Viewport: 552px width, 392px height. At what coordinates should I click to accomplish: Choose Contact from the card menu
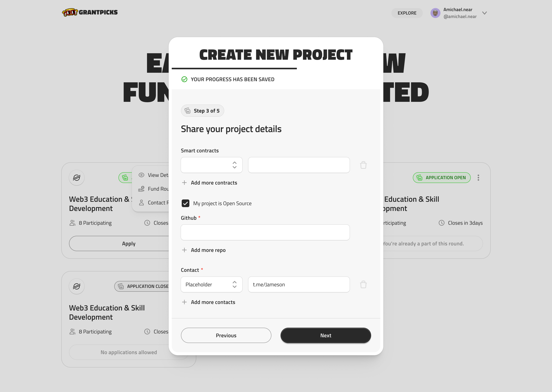click(158, 203)
